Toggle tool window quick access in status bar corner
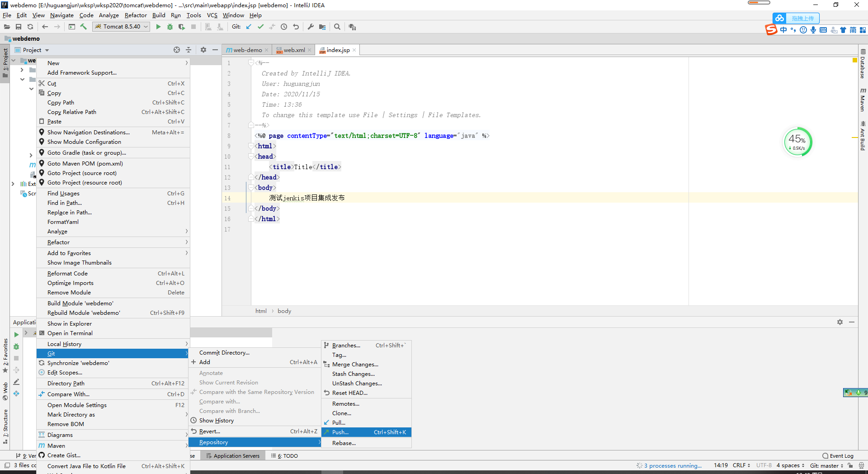Screen dimensions: 868x474 coord(7,465)
